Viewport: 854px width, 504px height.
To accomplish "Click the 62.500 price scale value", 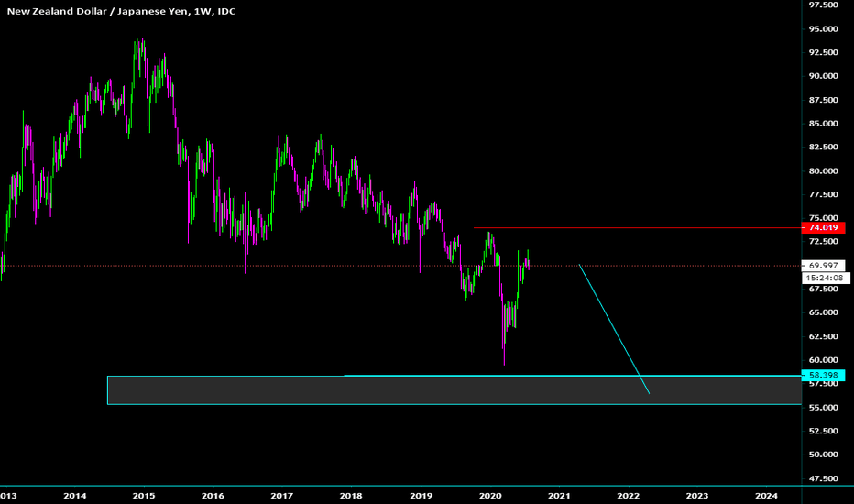I will [823, 336].
